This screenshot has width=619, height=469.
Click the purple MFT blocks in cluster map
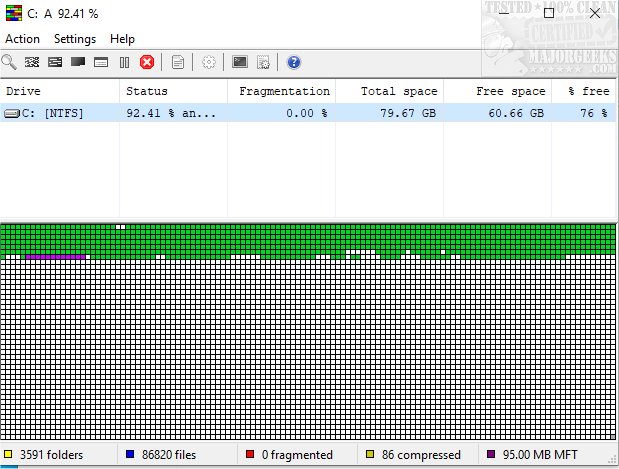click(x=55, y=257)
